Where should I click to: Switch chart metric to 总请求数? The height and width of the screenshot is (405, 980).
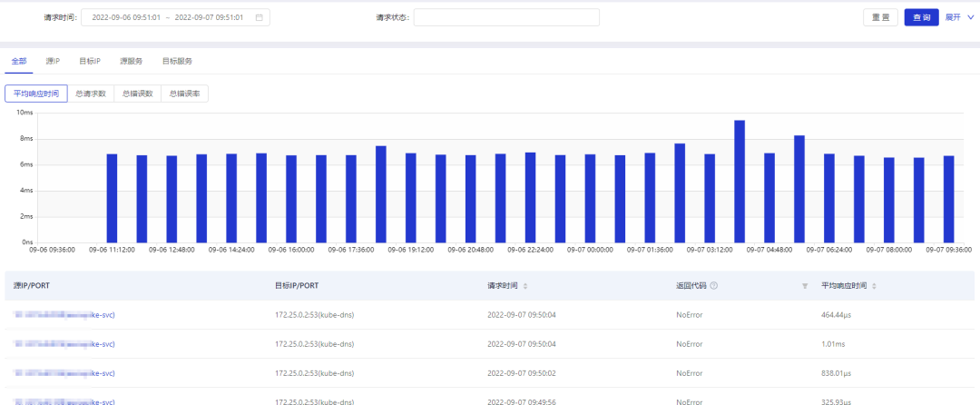coord(91,94)
